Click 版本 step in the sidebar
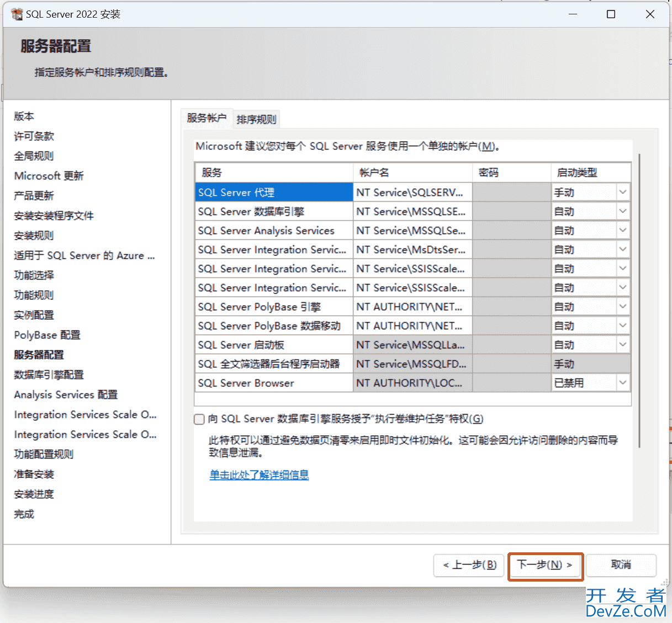 tap(24, 116)
